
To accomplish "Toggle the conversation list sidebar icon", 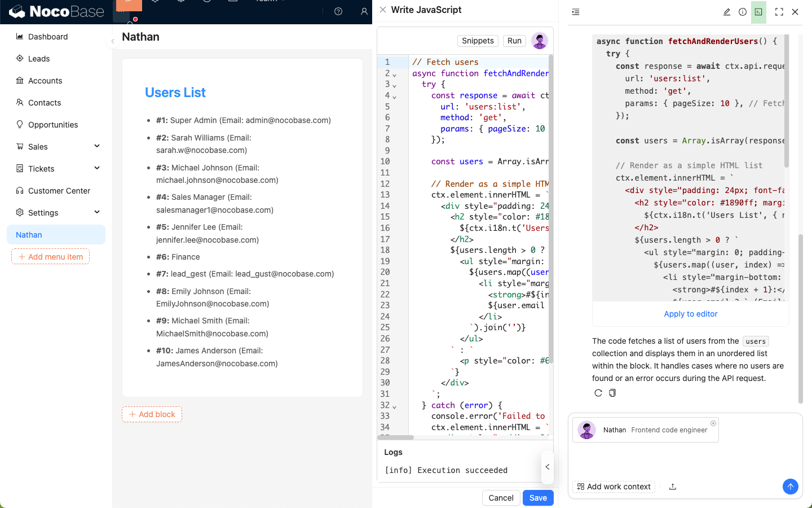I will click(576, 12).
